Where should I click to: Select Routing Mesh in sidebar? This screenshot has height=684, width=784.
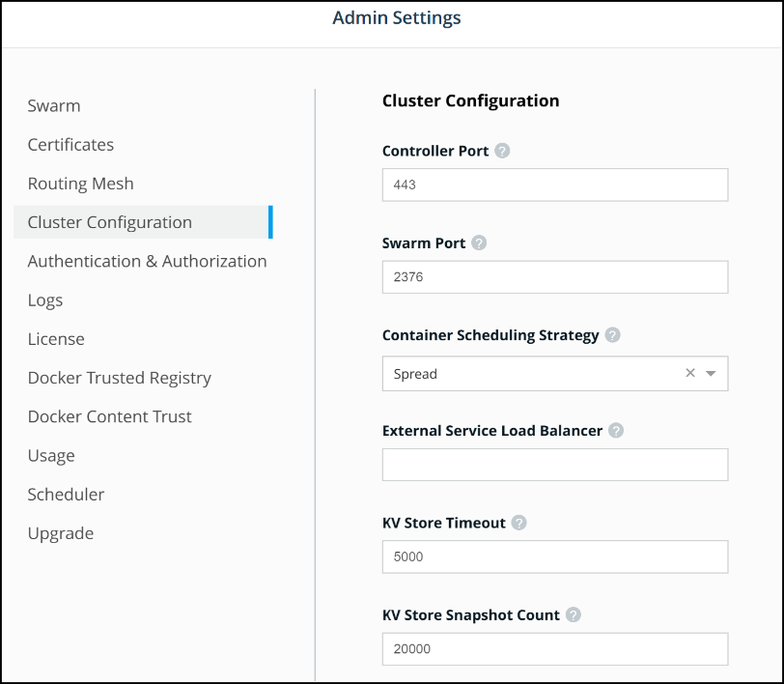(80, 184)
